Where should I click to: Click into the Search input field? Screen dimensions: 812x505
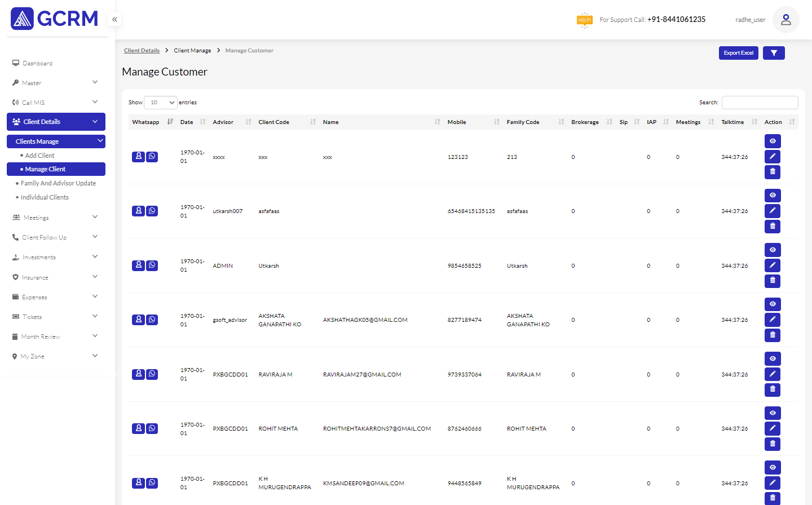coord(760,103)
